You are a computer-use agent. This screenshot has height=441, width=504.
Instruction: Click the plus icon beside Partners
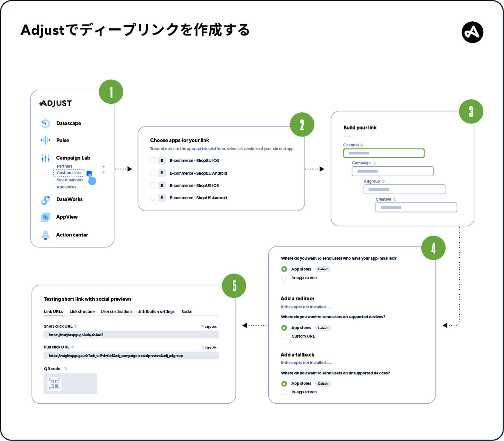103,166
